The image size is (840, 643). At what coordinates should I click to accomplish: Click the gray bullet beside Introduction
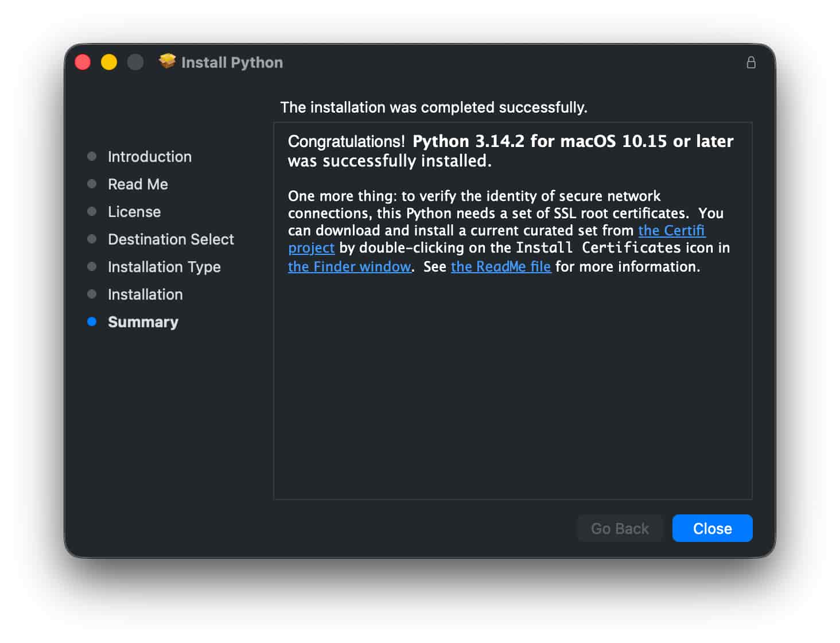tap(92, 156)
